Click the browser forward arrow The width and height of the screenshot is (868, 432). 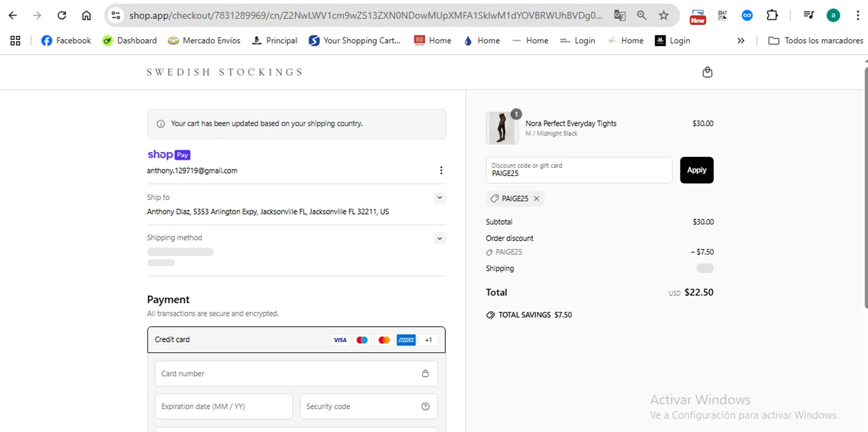[37, 16]
